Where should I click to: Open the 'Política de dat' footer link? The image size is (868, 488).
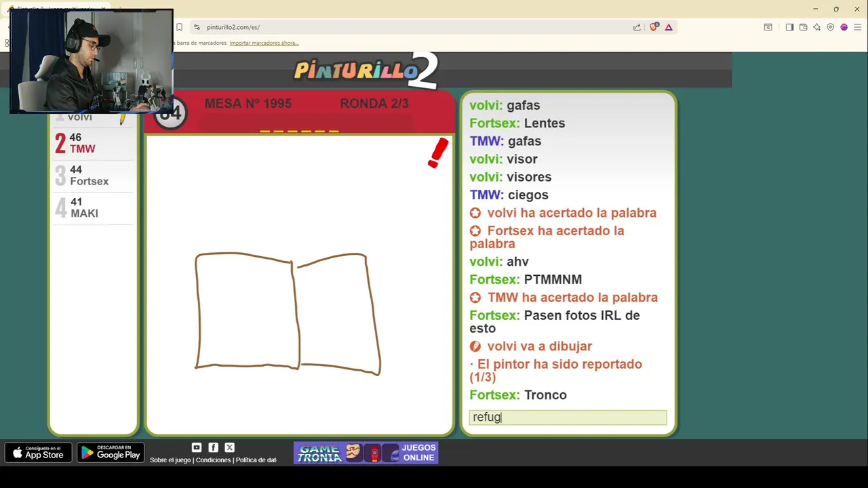256,460
